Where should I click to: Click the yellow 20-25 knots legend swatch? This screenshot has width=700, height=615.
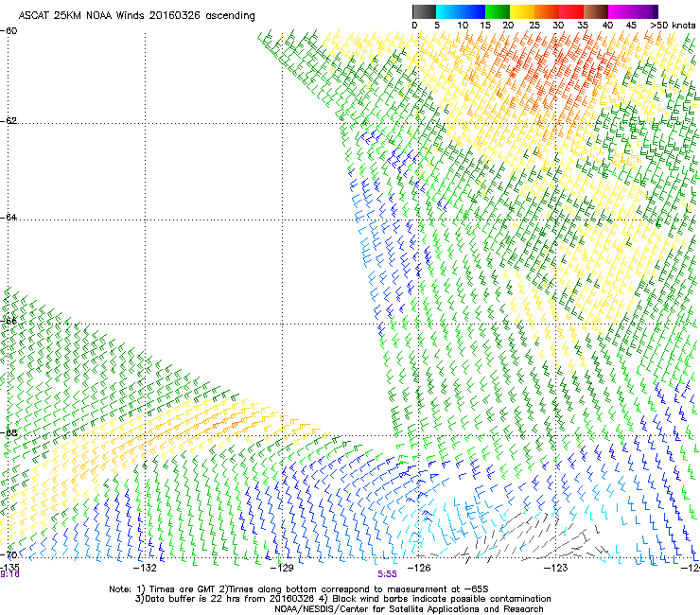click(x=522, y=11)
